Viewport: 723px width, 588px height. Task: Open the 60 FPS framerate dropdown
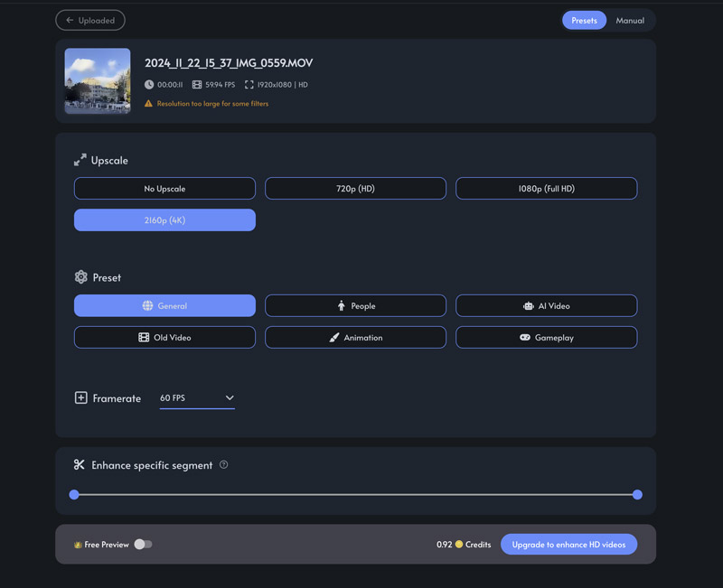(x=197, y=398)
